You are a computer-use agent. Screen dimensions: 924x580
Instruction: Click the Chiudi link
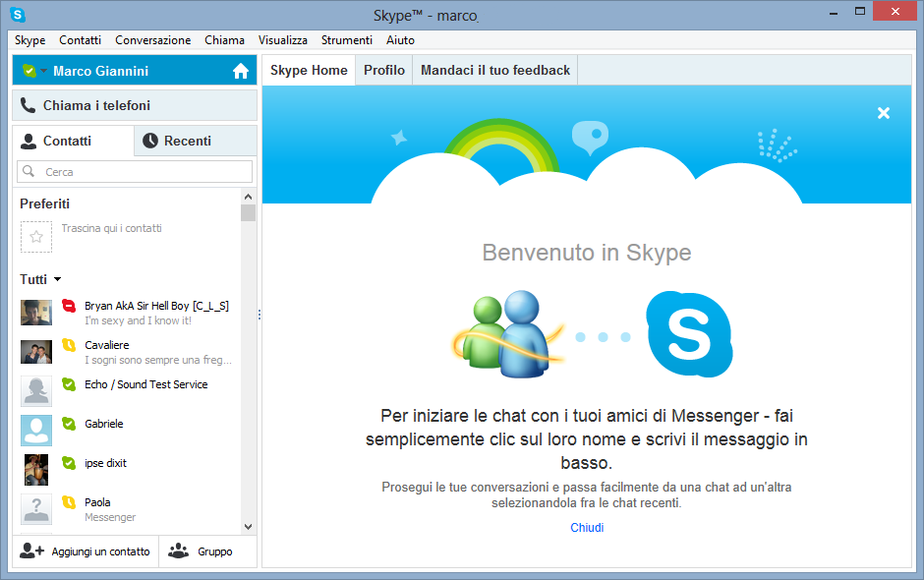(587, 528)
